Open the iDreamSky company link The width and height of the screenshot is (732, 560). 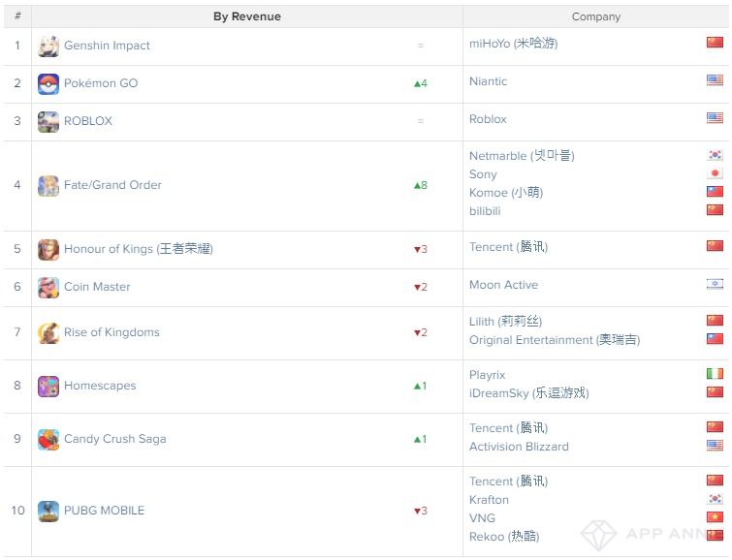529,393
